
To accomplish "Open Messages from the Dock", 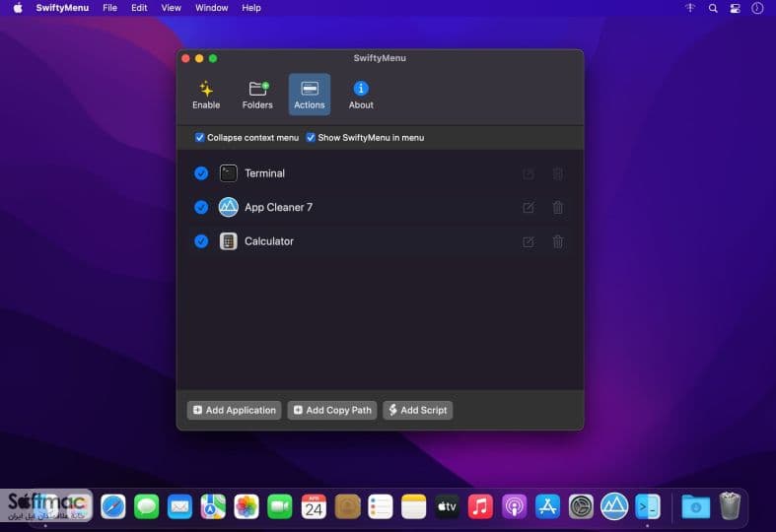I will click(x=147, y=506).
